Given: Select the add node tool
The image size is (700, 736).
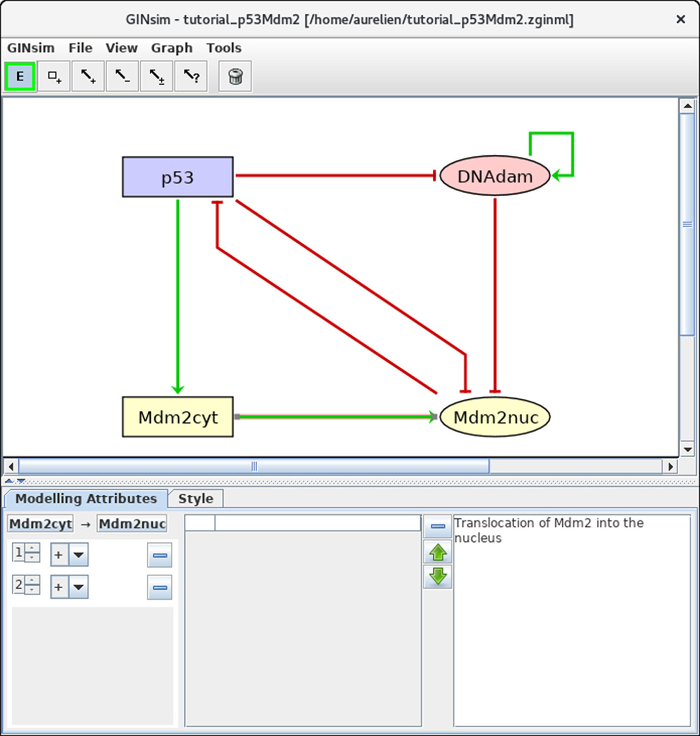Looking at the screenshot, I should tap(54, 77).
